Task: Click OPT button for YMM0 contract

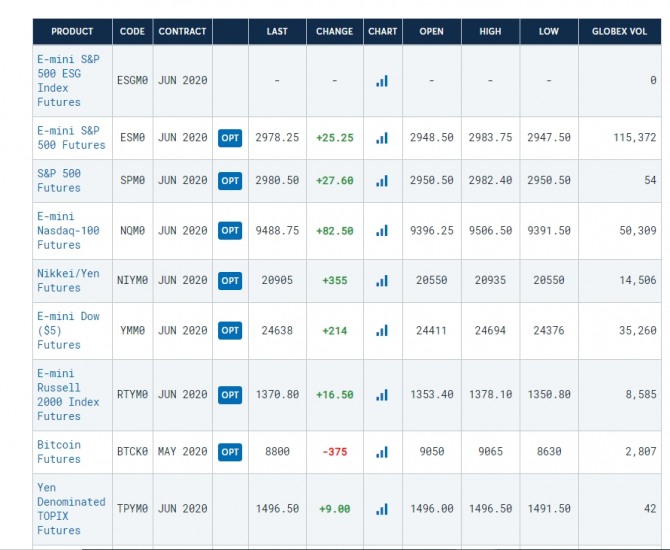Action: (x=230, y=331)
